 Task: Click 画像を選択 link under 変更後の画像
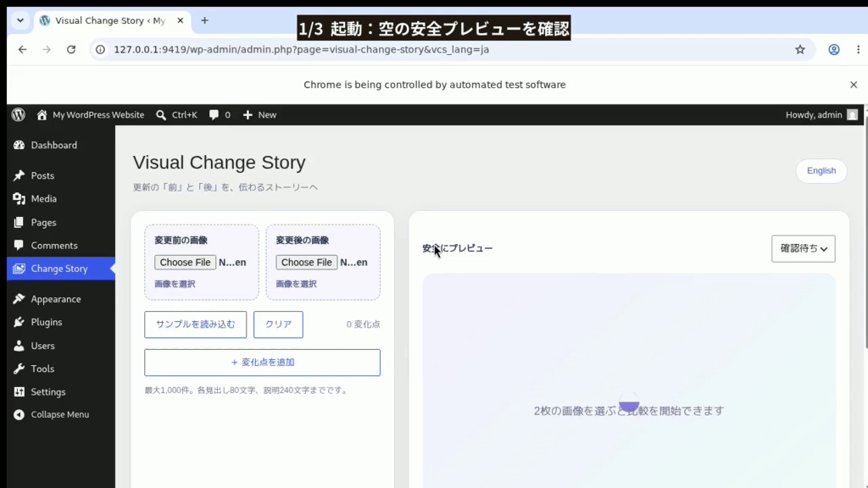[x=296, y=284]
